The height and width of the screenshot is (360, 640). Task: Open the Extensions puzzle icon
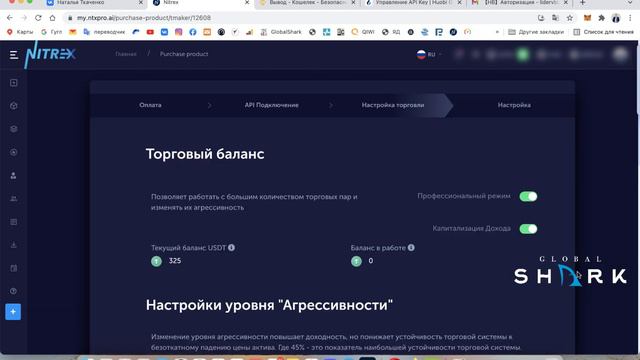[x=602, y=18]
